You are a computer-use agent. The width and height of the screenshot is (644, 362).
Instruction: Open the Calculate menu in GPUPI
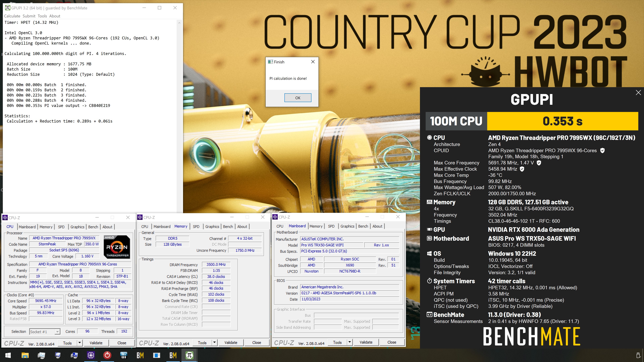[12, 16]
